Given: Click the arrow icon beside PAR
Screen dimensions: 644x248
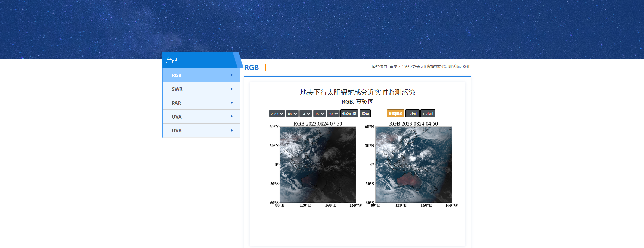Looking at the screenshot, I should (x=232, y=103).
